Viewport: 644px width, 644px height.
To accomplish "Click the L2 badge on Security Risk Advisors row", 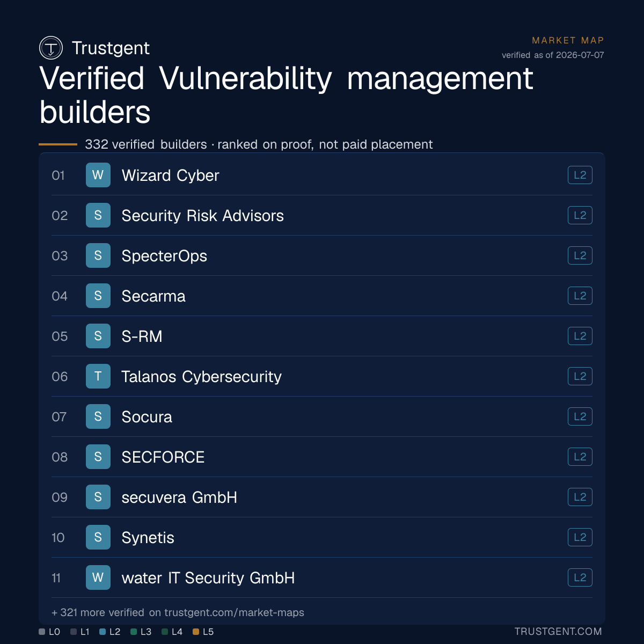I will coord(580,215).
